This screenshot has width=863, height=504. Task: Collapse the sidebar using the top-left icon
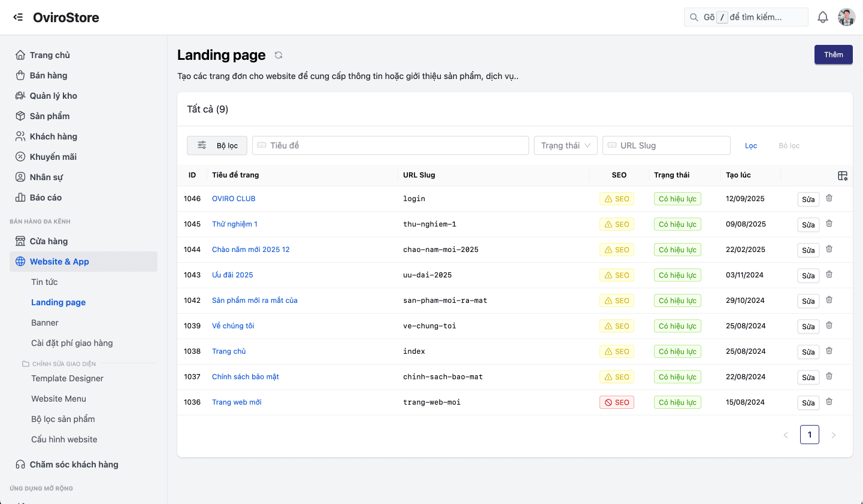[18, 17]
